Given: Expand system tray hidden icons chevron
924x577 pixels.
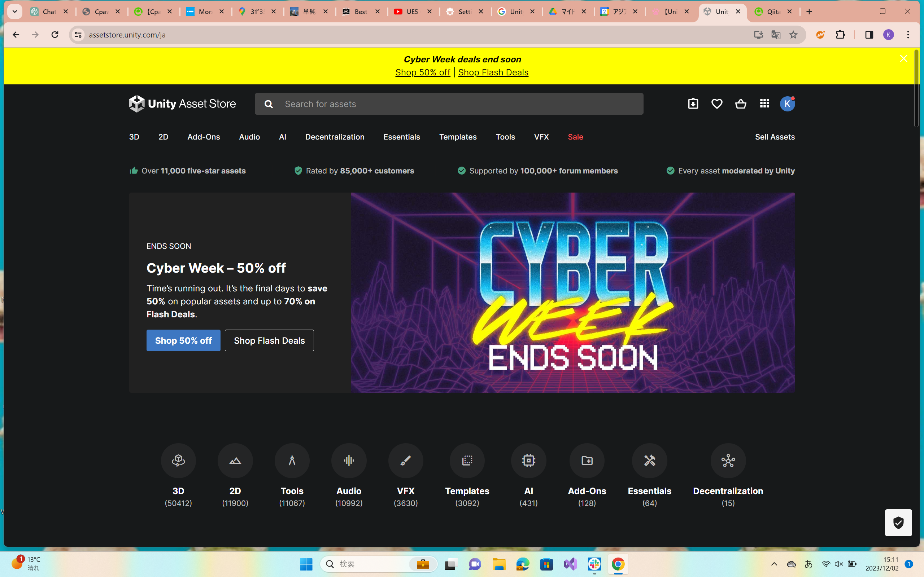Looking at the screenshot, I should [774, 564].
